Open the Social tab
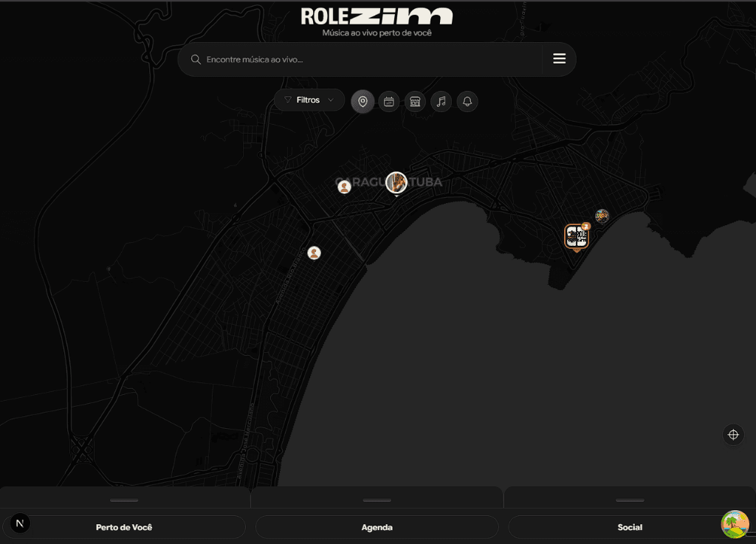This screenshot has width=756, height=544. point(630,527)
